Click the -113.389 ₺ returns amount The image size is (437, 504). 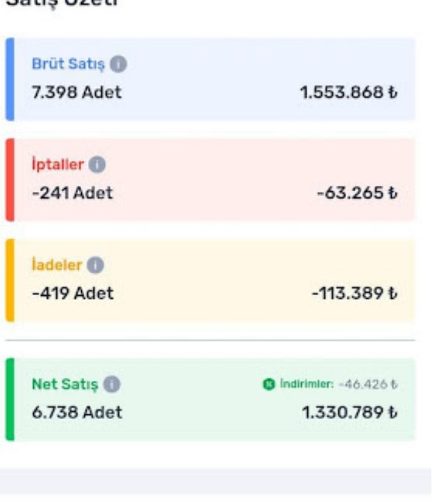354,293
